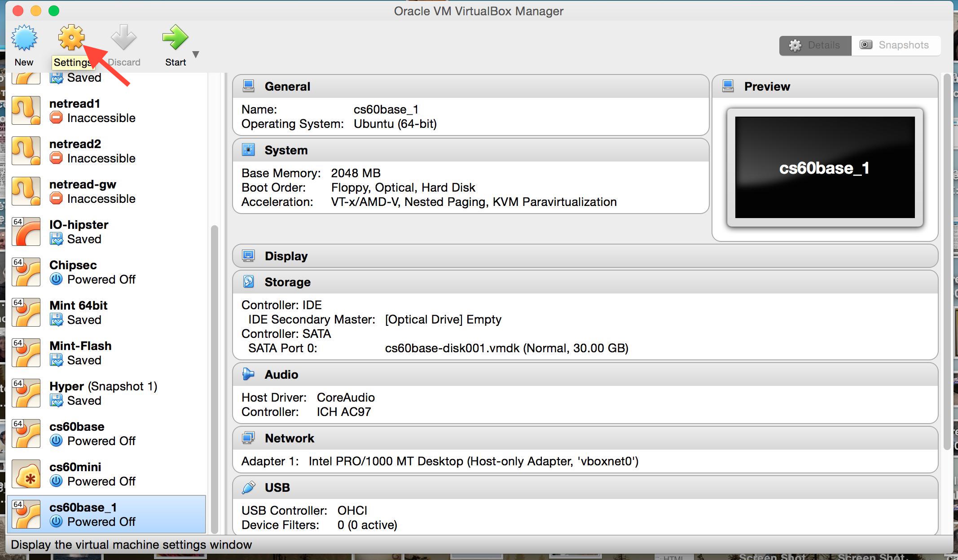This screenshot has height=560, width=958.
Task: Click the details pane scrollbar
Action: coord(947,262)
